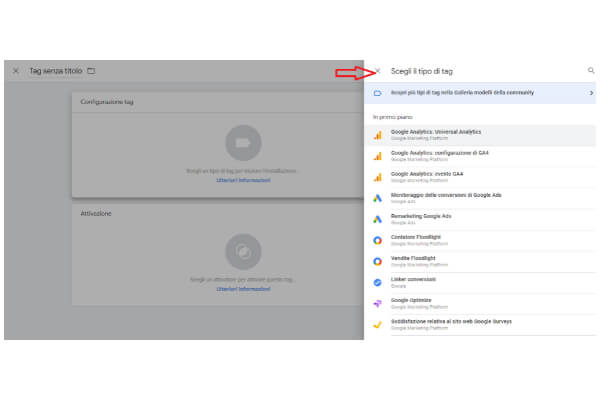600x400 pixels.
Task: Close the 'Scegli il tipo di tag' panel
Action: coord(378,71)
